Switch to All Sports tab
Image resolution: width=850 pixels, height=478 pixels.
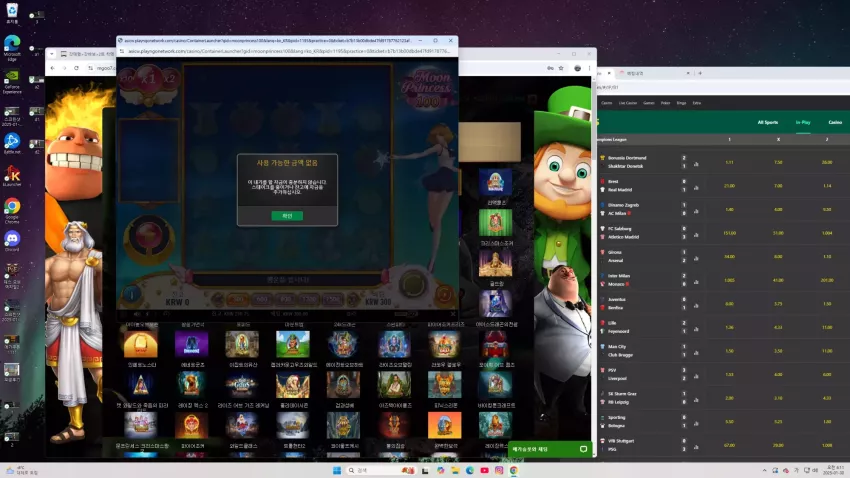coord(768,122)
